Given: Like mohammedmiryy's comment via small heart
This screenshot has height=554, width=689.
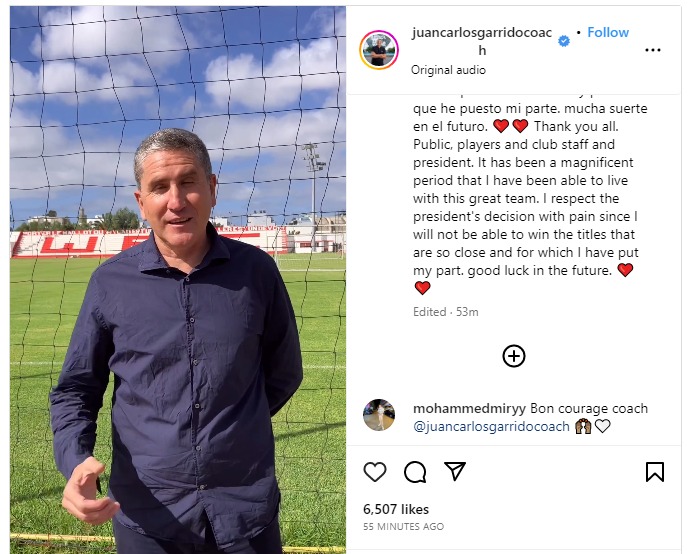Looking at the screenshot, I should coord(603,426).
